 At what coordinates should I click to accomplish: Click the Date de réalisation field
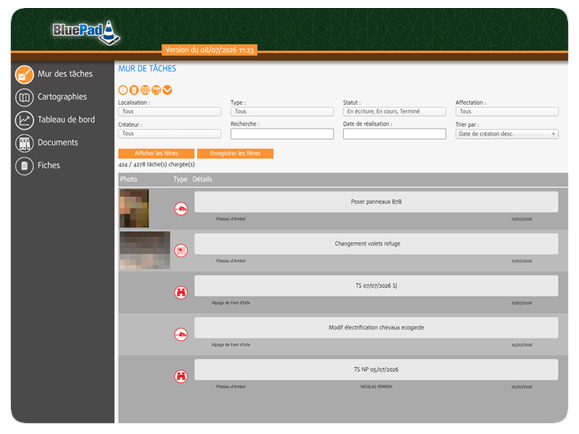(394, 134)
